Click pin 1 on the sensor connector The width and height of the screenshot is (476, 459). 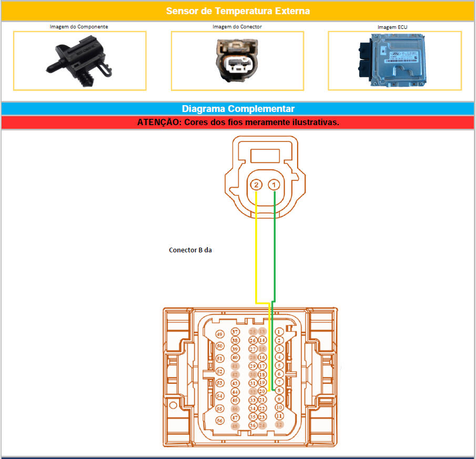pyautogui.click(x=274, y=185)
